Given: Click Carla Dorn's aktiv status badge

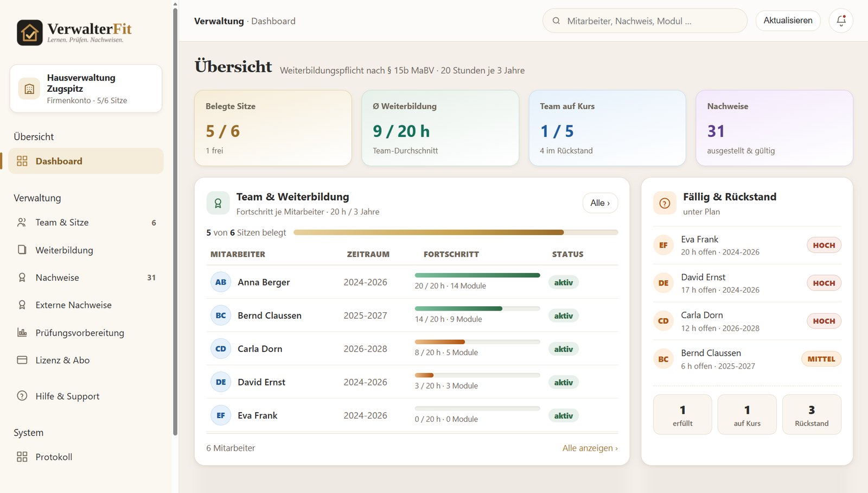Looking at the screenshot, I should pyautogui.click(x=564, y=349).
